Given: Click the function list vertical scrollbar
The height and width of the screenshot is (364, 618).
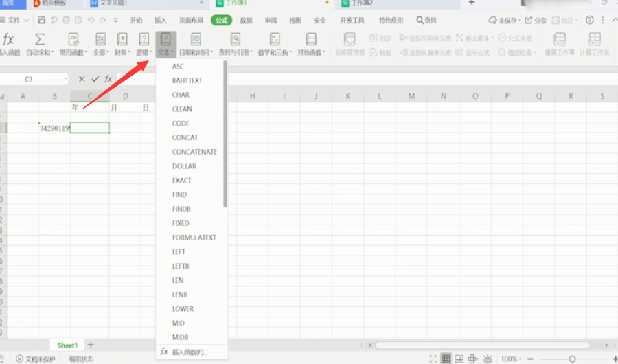Looking at the screenshot, I should 225,134.
